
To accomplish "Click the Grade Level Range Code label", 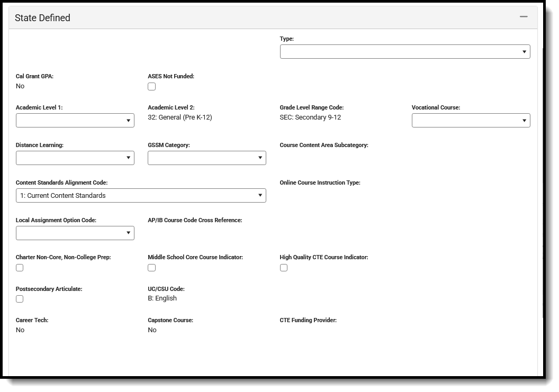I will point(312,107).
